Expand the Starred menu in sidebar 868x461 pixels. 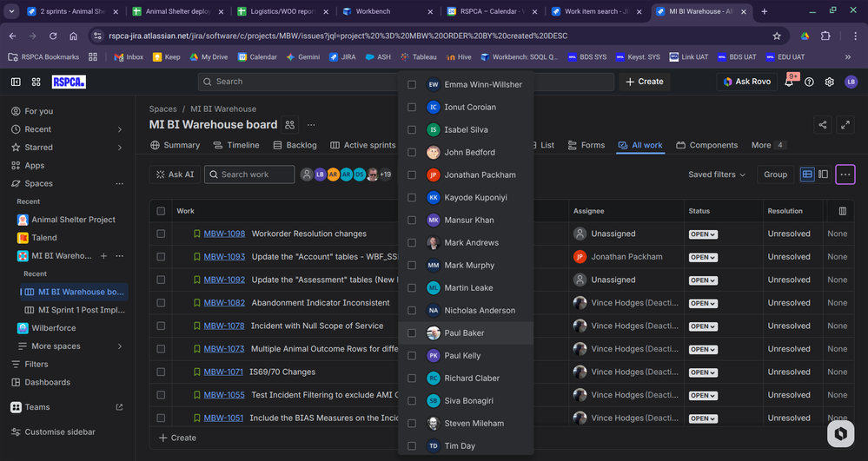coord(120,148)
